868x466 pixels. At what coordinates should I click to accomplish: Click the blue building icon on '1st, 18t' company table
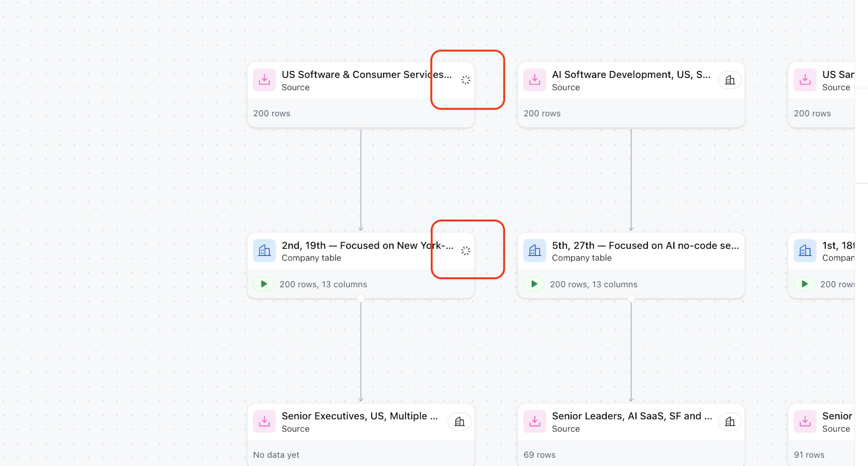click(805, 251)
